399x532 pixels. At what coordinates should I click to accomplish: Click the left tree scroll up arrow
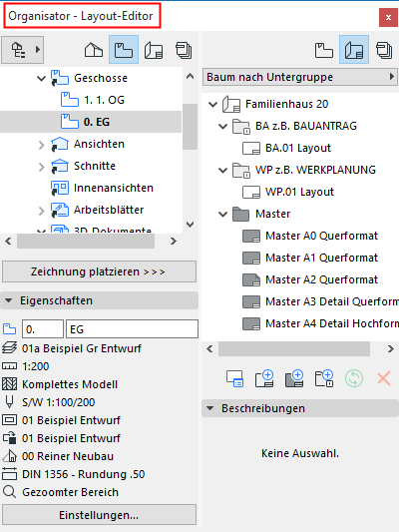191,76
